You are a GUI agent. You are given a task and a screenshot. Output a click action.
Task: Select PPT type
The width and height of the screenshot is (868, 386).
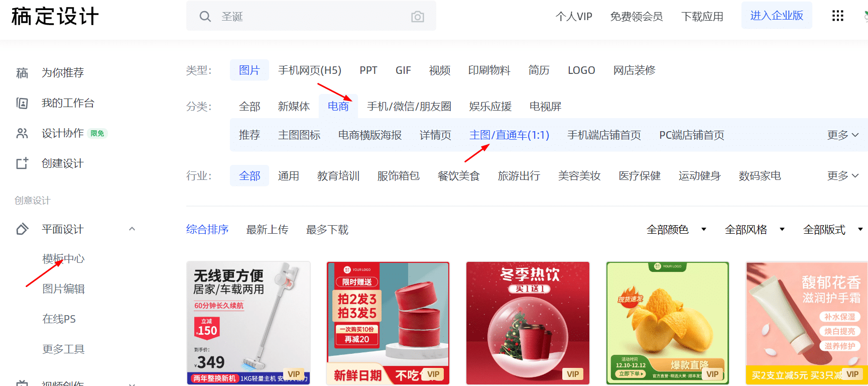click(368, 70)
